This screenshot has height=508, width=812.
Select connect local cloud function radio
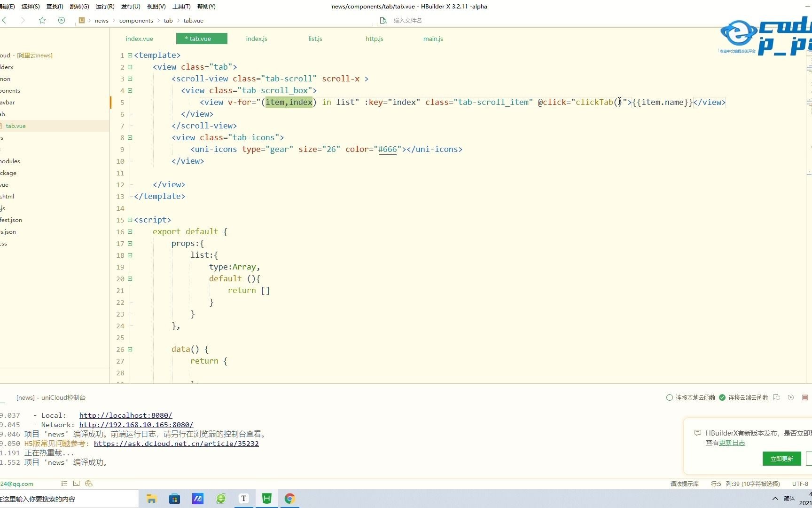[x=670, y=397]
